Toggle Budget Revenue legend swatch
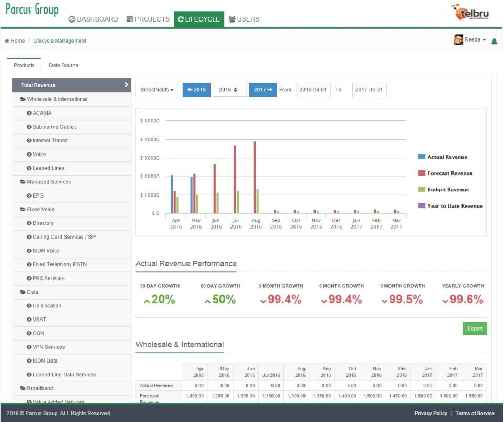Viewport: 504px width, 422px height. 422,189
